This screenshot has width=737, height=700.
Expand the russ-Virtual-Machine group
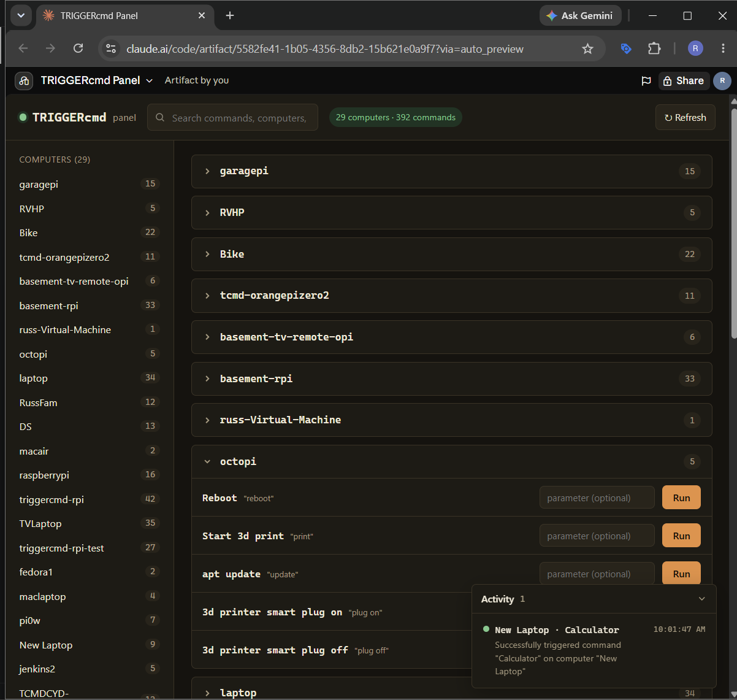(x=452, y=420)
